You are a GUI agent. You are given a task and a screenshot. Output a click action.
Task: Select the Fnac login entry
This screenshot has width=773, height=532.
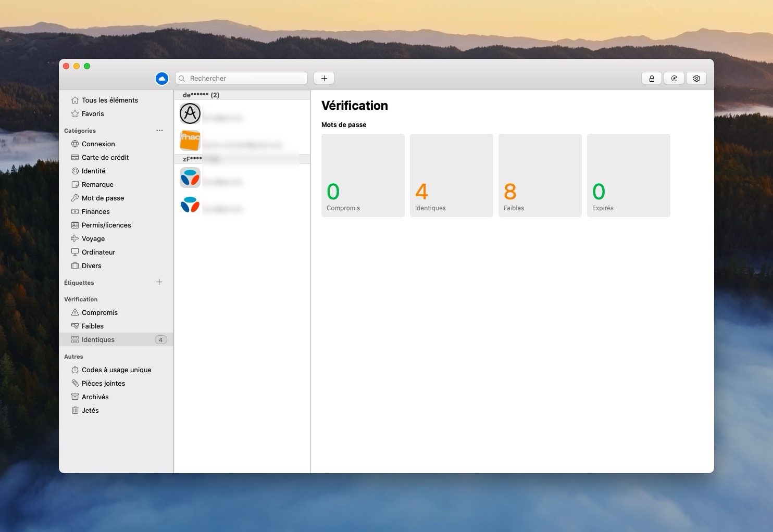coord(242,141)
